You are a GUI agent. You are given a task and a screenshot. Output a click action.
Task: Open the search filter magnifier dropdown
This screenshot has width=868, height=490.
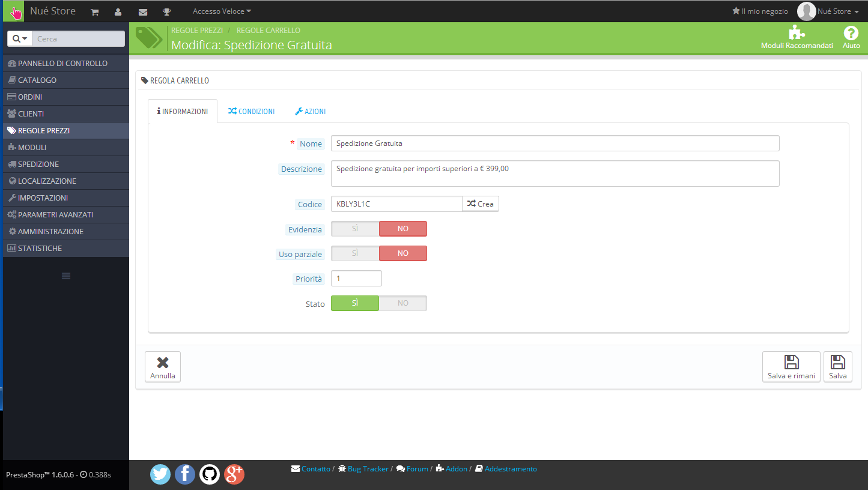point(20,38)
